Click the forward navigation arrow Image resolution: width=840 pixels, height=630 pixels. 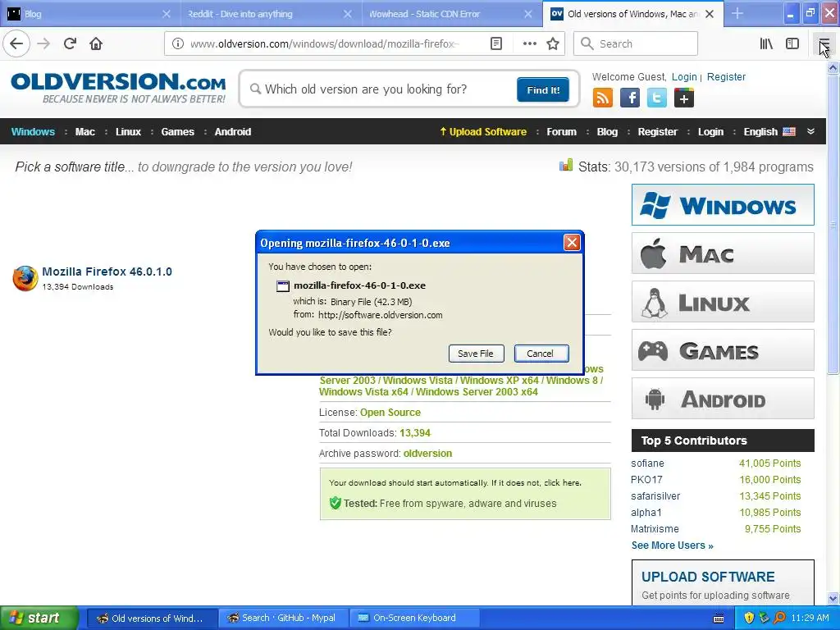point(44,43)
